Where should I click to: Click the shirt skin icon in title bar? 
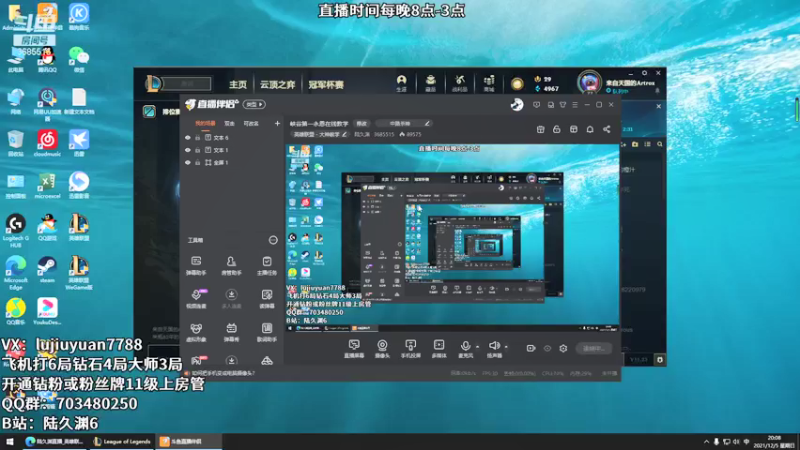[563, 105]
